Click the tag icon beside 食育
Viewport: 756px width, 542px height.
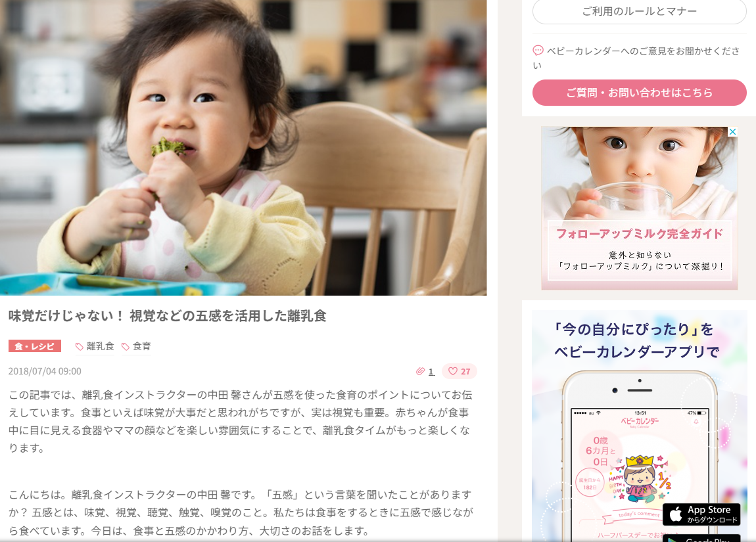[126, 346]
